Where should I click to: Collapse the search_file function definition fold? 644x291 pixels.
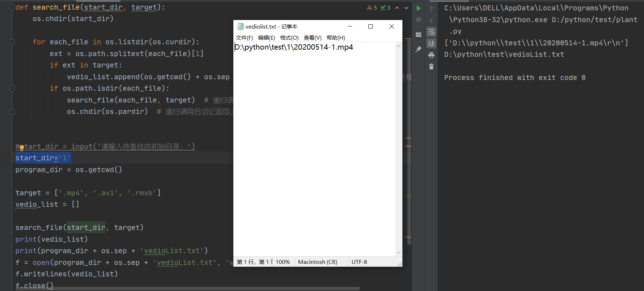click(12, 7)
